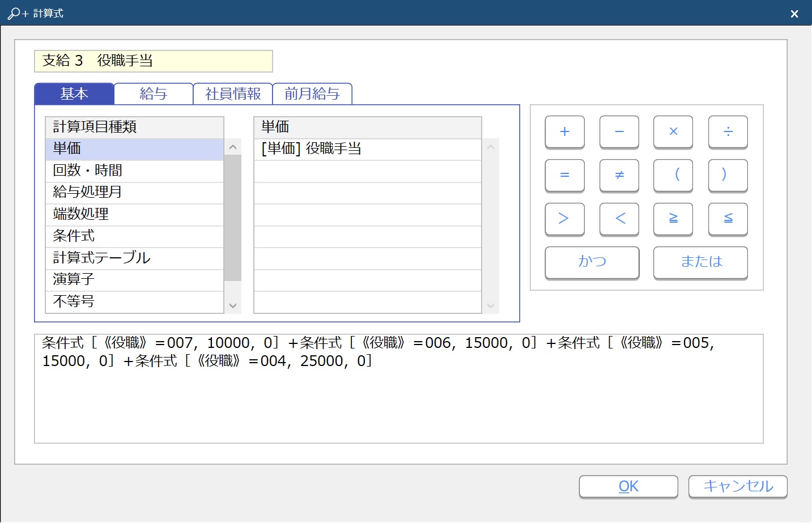
Task: Cancel the formula dialog with キャンセル
Action: click(737, 486)
